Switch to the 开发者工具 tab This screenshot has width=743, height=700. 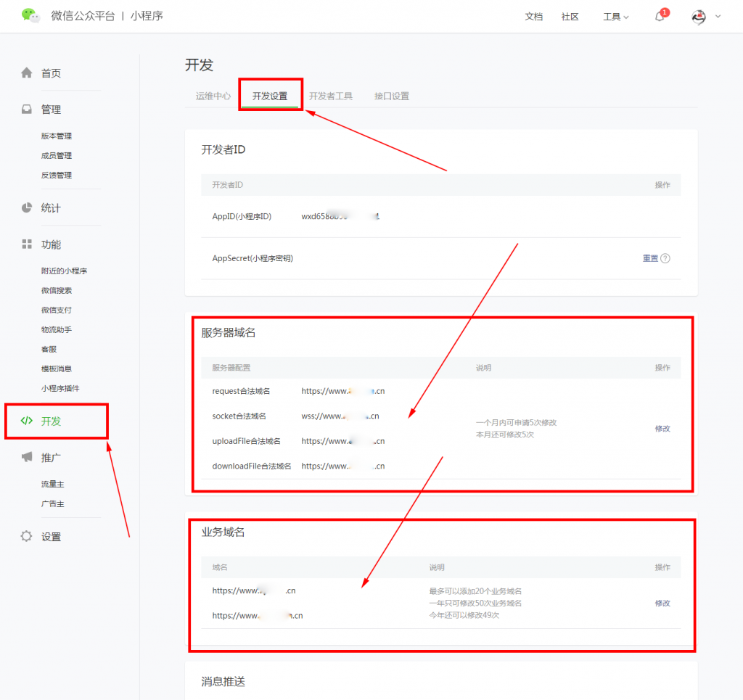(x=330, y=96)
